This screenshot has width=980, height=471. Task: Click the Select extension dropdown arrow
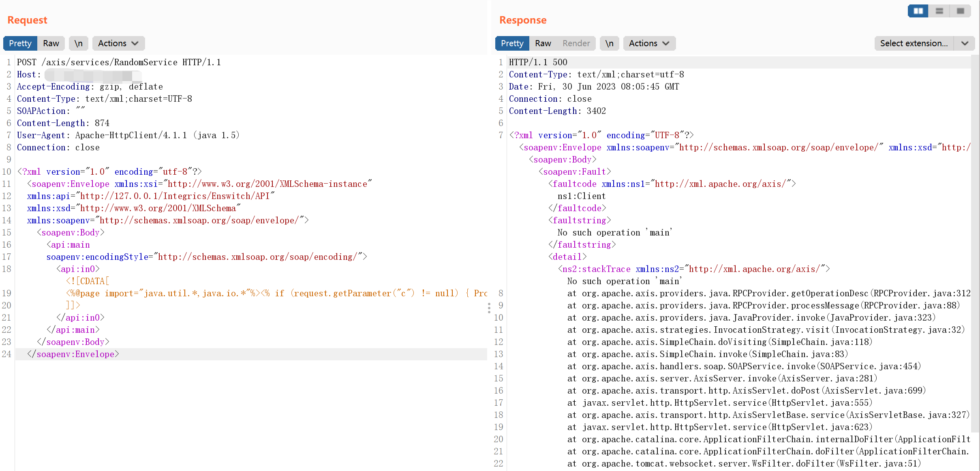(965, 43)
